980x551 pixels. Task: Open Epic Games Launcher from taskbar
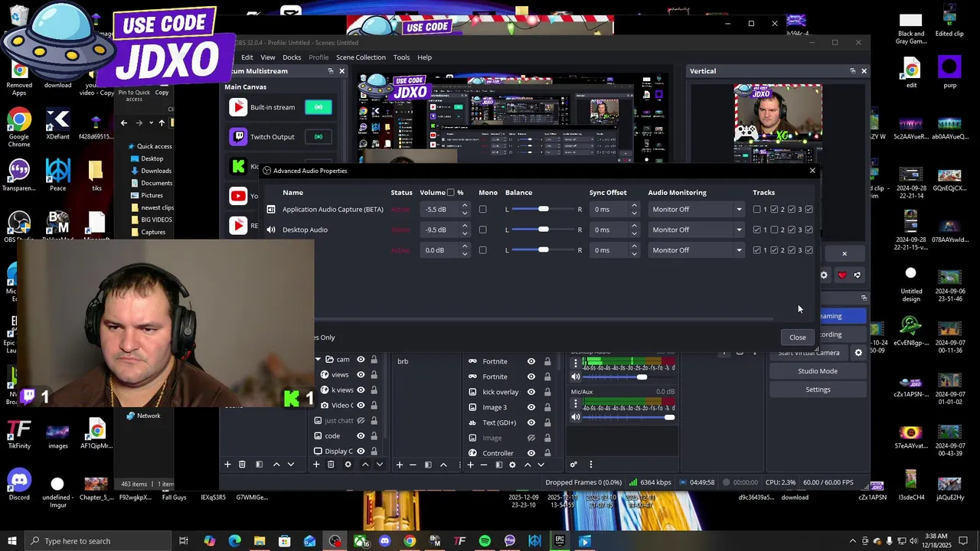coord(560,541)
